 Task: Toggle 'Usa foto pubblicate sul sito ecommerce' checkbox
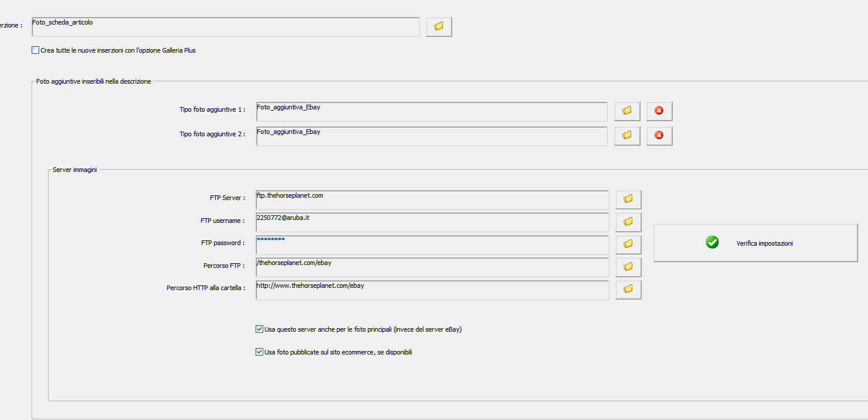260,352
